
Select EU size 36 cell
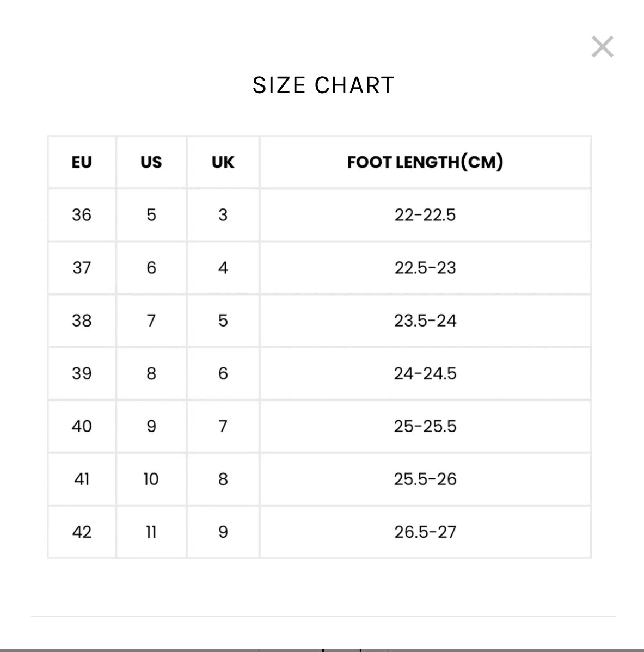[82, 215]
